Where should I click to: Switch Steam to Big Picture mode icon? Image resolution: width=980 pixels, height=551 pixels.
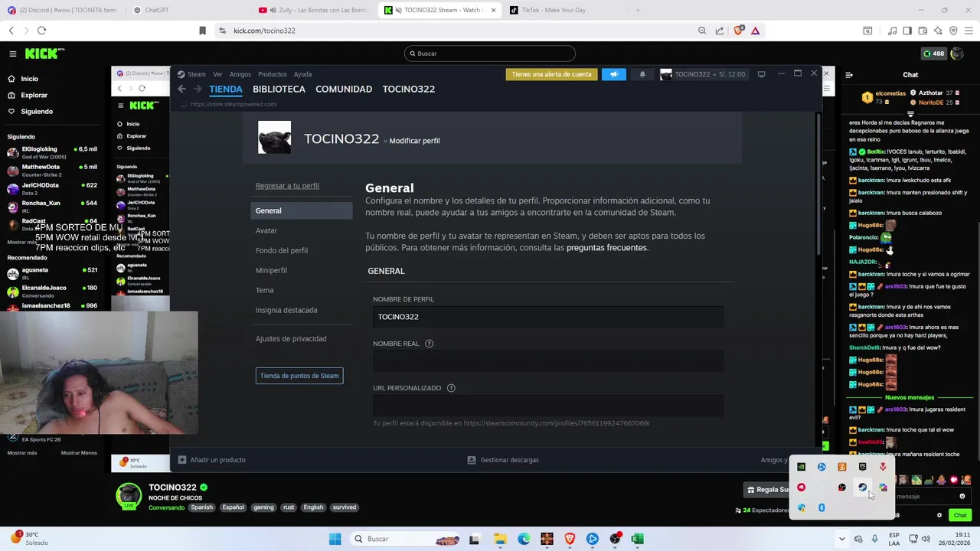coord(761,74)
